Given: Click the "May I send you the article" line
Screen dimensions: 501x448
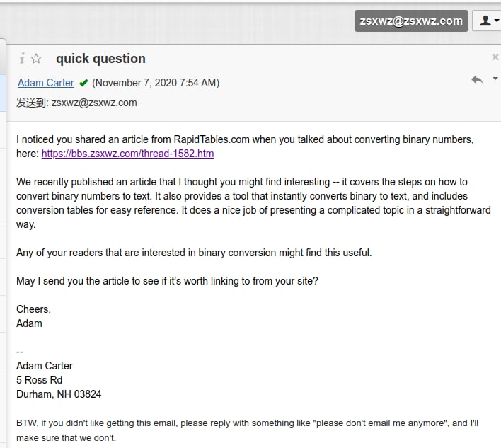Looking at the screenshot, I should (167, 281).
